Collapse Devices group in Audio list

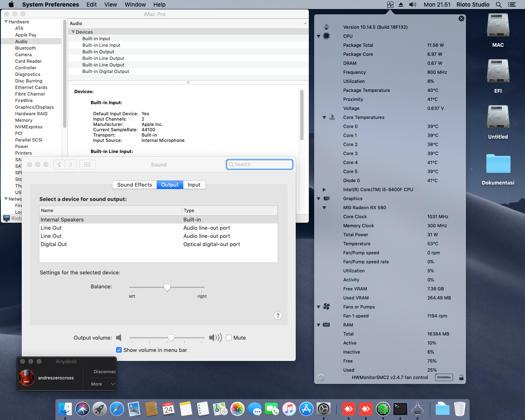pos(73,32)
